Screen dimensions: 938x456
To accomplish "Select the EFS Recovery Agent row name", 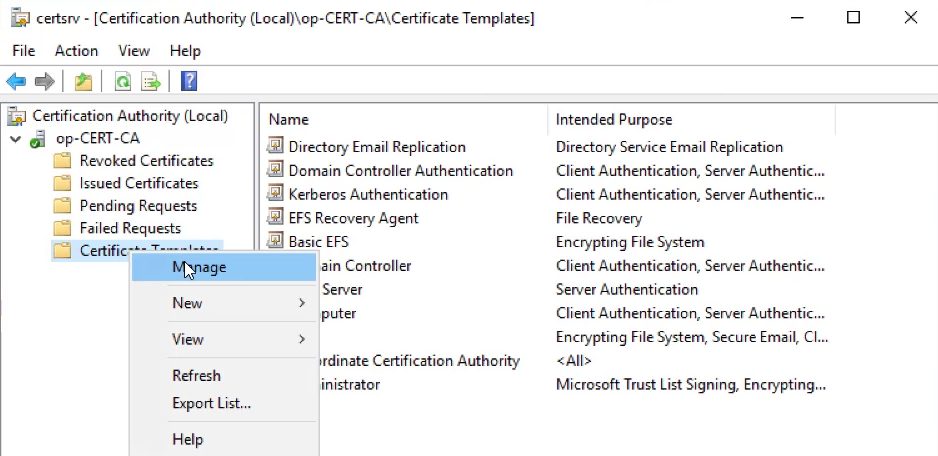I will click(354, 218).
